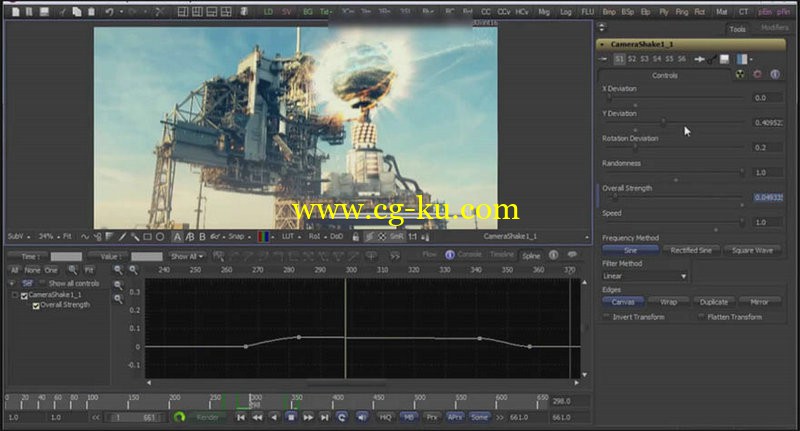Toggle the Overall Strength spline checkbox
Screen dimensions: 800x431
36,306
